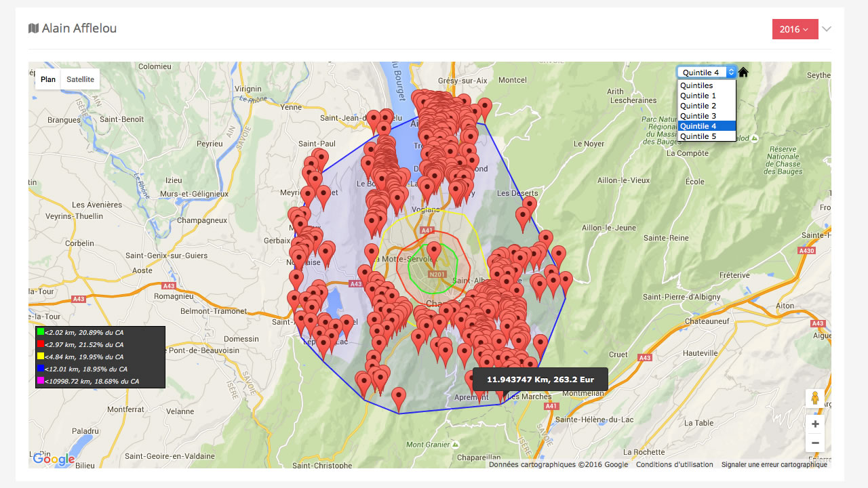Open the Conditions d'utilisation link
Screen dimensions: 868x488
(x=674, y=464)
